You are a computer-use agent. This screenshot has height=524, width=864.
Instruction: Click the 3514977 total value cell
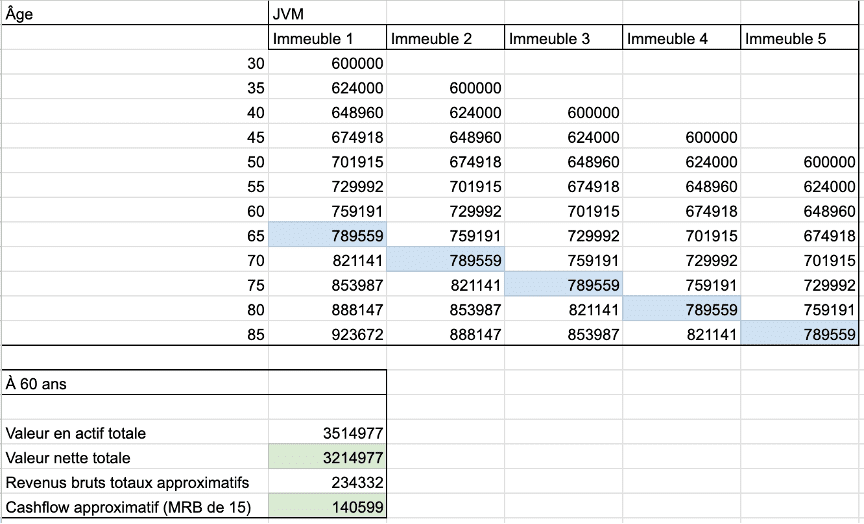[x=326, y=433]
